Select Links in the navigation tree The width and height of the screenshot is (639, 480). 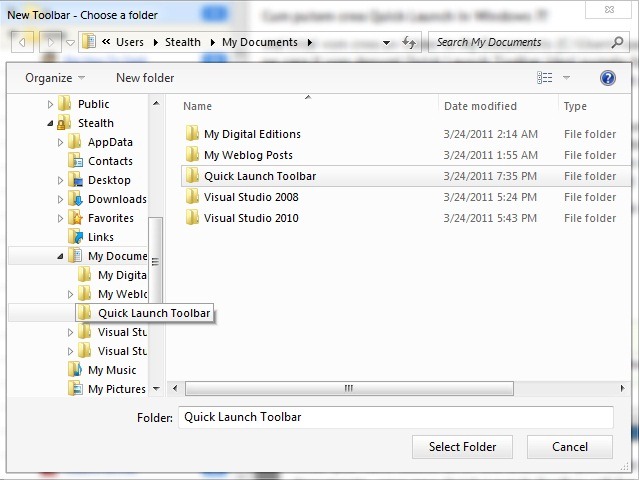click(101, 237)
